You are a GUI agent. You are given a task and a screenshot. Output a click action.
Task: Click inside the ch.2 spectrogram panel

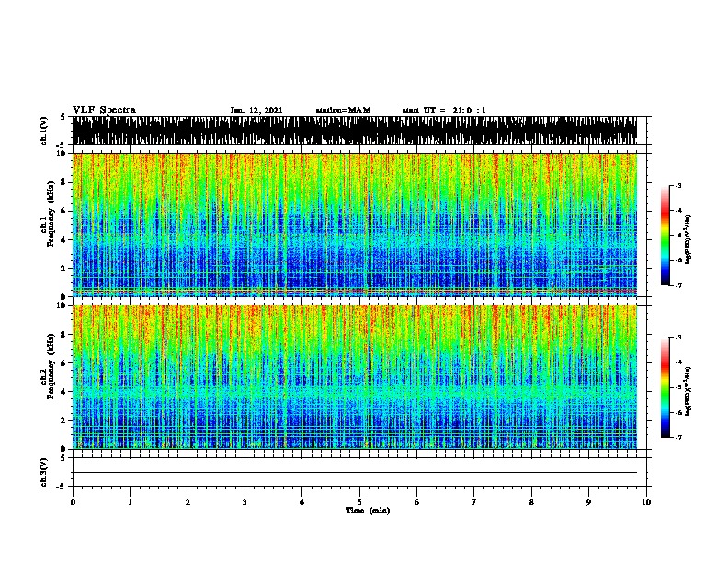355,377
